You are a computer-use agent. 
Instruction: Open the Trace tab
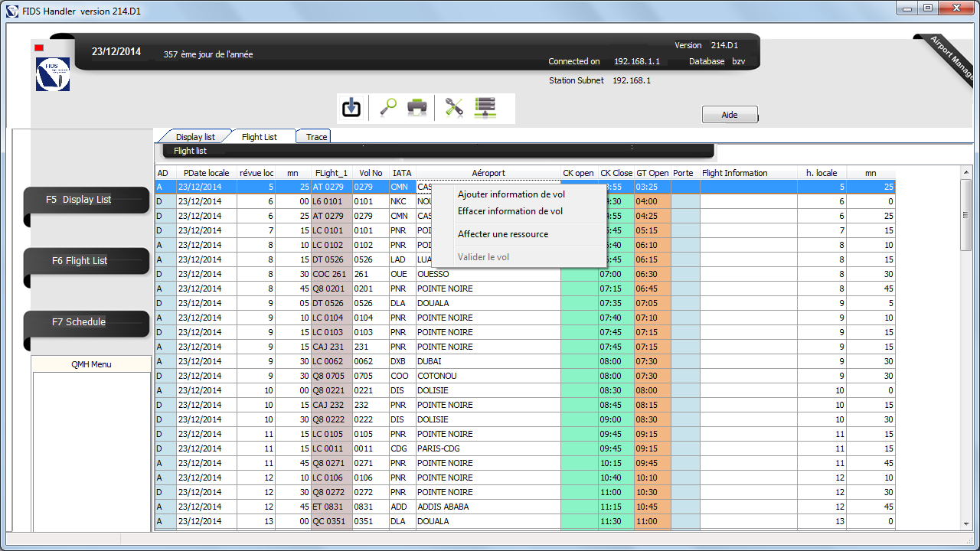316,137
